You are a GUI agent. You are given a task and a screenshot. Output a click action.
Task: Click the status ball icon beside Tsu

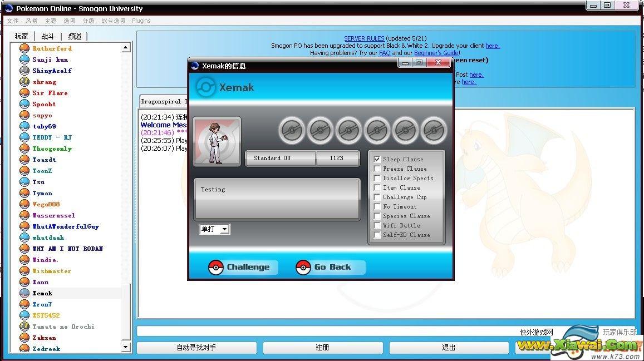coord(24,182)
